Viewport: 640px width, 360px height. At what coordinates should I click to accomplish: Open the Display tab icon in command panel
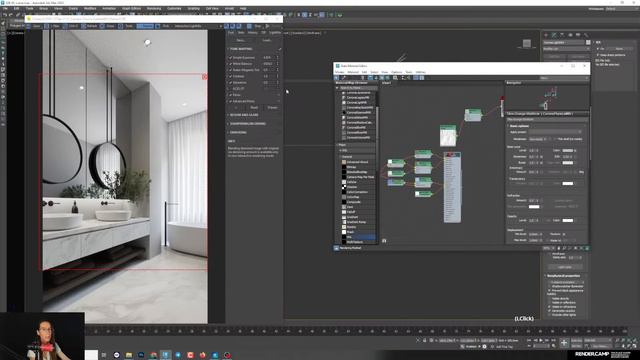point(578,35)
